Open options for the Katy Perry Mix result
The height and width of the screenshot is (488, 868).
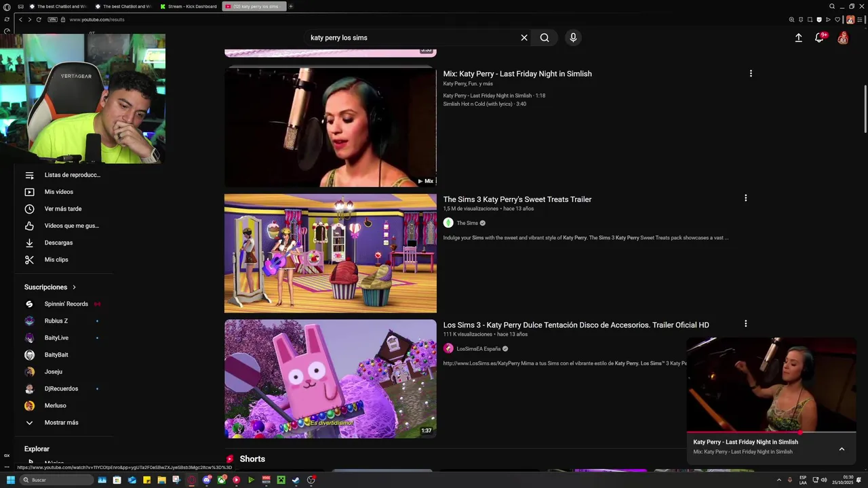750,73
